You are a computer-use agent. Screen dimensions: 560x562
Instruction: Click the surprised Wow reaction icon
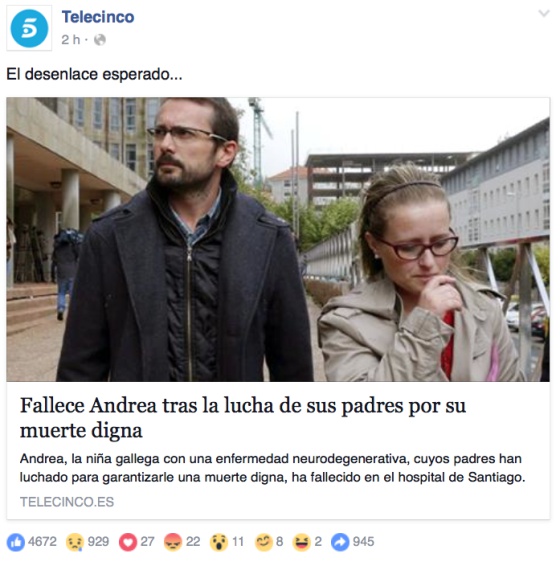tap(219, 542)
